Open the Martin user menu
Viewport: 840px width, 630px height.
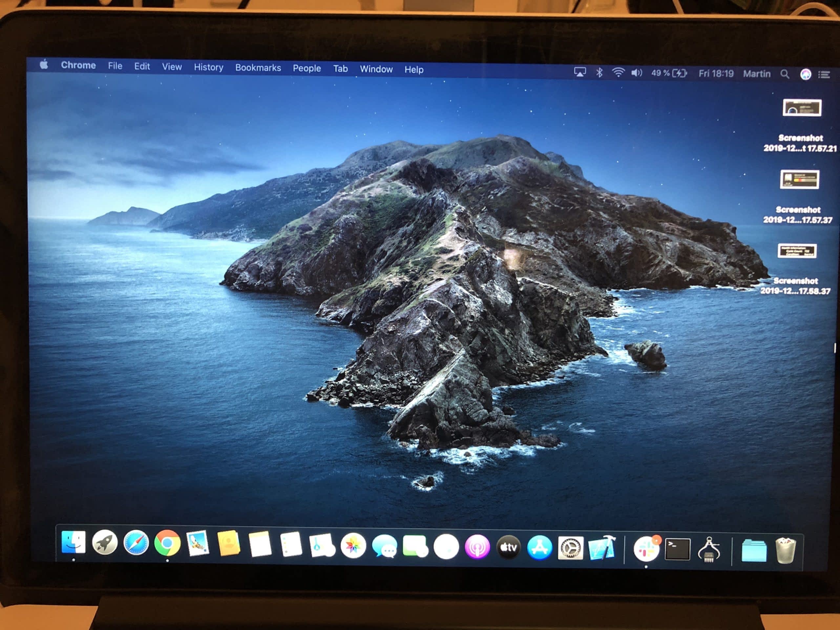(x=756, y=74)
